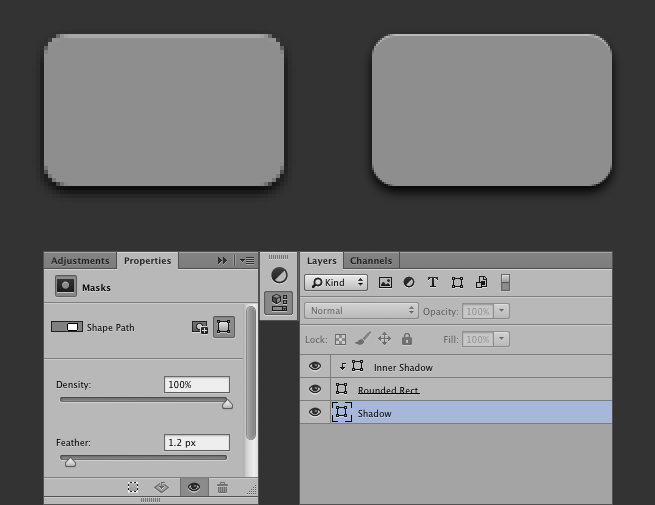Toggle the layer filtering switch
Viewport: 655px width, 505px height.
pyautogui.click(x=505, y=283)
